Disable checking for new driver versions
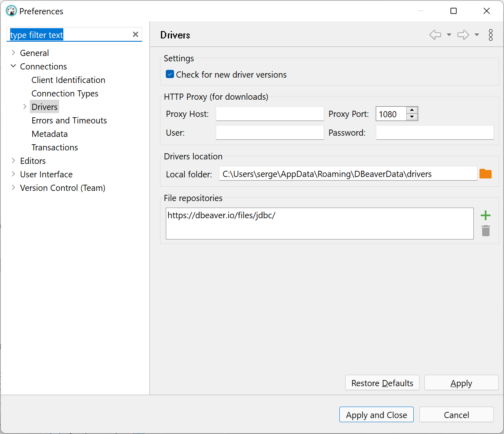504x434 pixels. pos(170,74)
